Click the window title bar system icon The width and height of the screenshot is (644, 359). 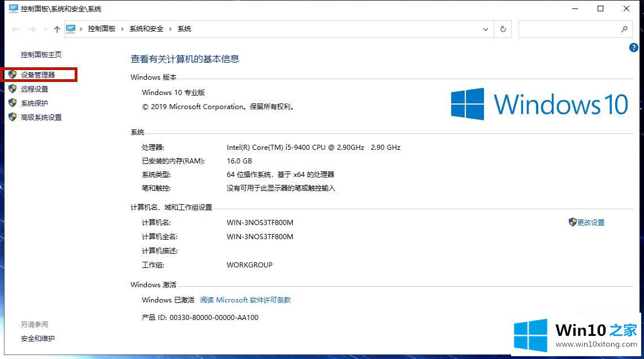[14, 8]
